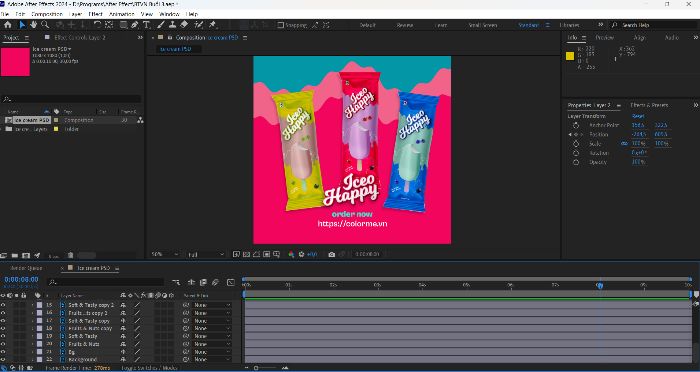The height and width of the screenshot is (372, 700).
Task: Hide the Soft & Tasty layer 19
Action: [3, 336]
